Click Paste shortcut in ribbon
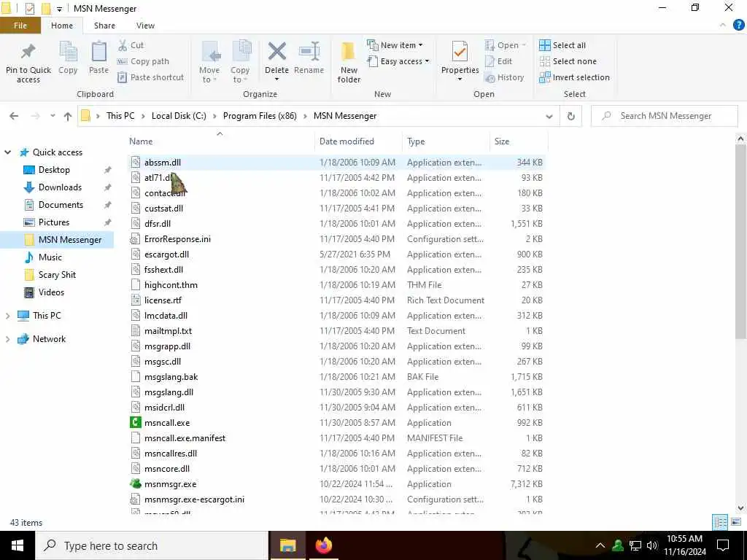The width and height of the screenshot is (747, 560). (150, 77)
